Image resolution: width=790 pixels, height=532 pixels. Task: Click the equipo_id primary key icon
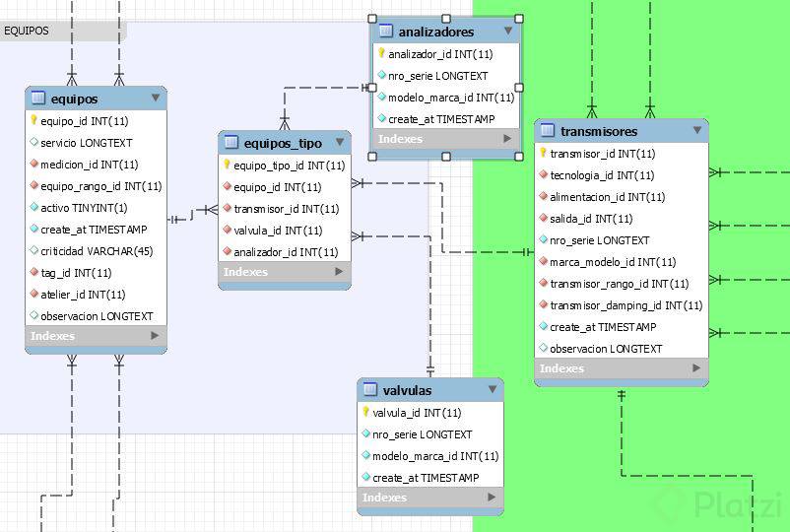[x=33, y=120]
